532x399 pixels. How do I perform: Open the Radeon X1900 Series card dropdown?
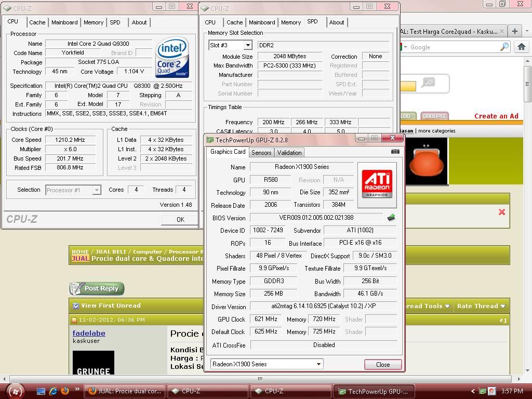point(318,364)
